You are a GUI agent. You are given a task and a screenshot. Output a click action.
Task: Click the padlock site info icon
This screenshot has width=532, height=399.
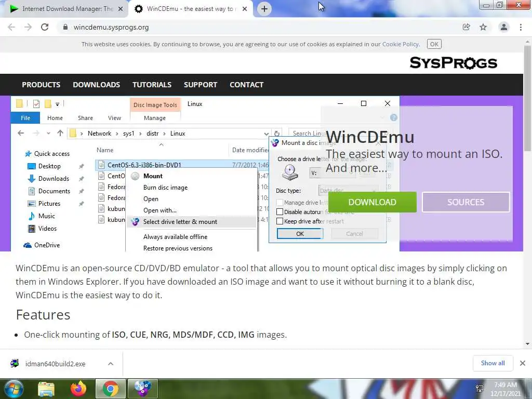click(x=65, y=27)
